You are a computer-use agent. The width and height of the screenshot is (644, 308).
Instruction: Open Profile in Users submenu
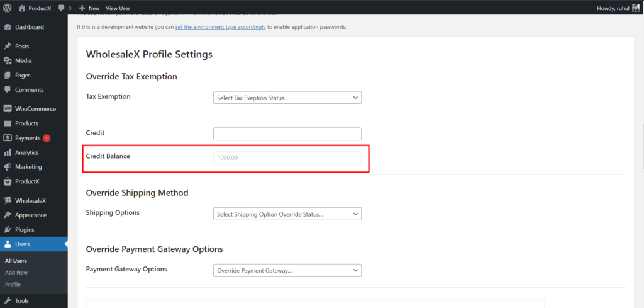tap(13, 284)
